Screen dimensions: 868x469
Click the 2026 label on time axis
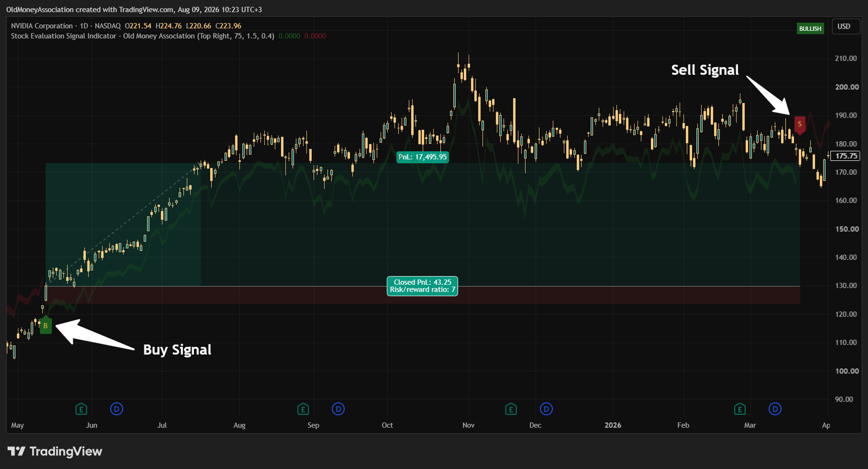click(613, 425)
